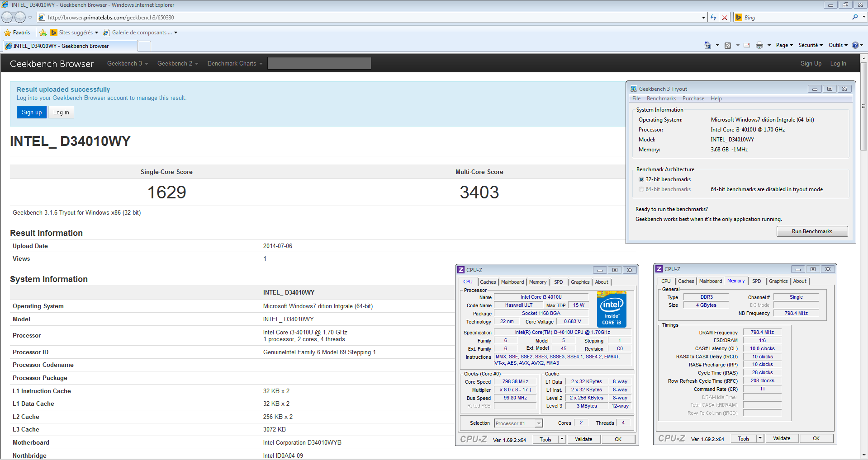The height and width of the screenshot is (460, 868).
Task: Click the blue Sign up button
Action: (32, 113)
